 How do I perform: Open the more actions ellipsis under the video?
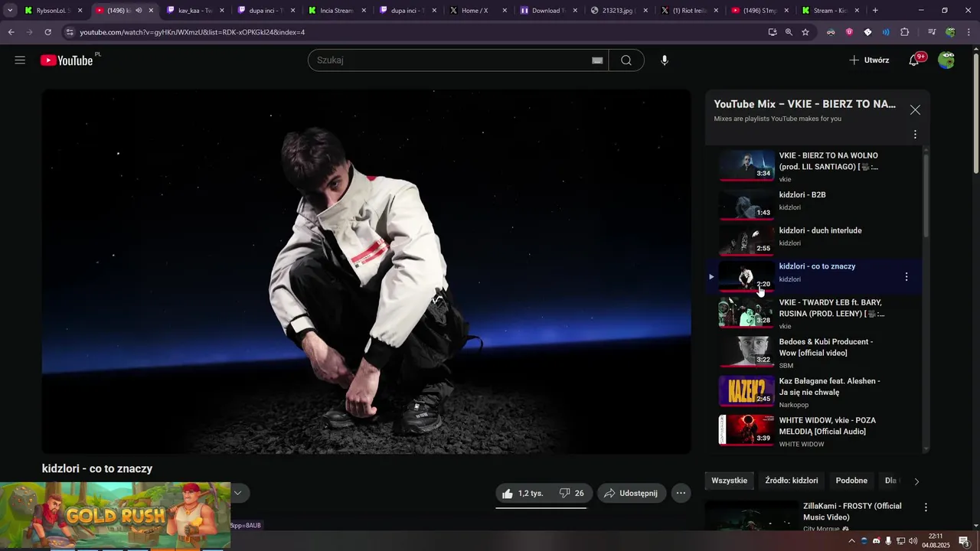pyautogui.click(x=681, y=494)
